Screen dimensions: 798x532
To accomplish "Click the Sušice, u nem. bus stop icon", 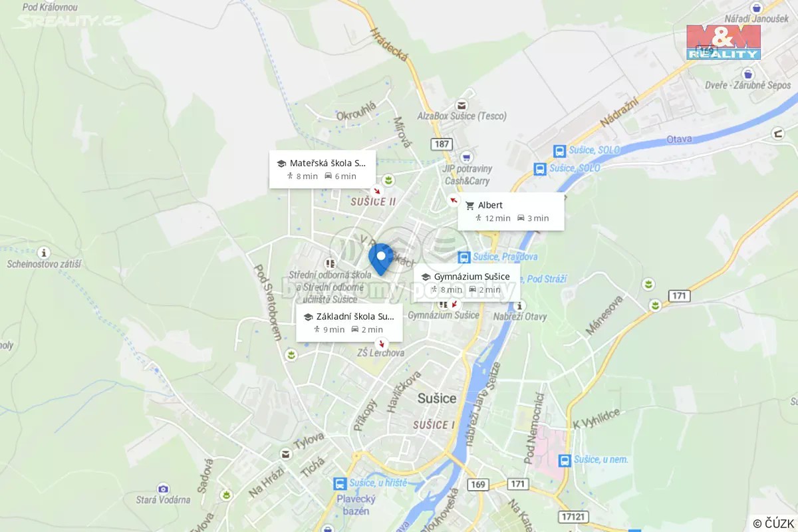I will tap(565, 460).
